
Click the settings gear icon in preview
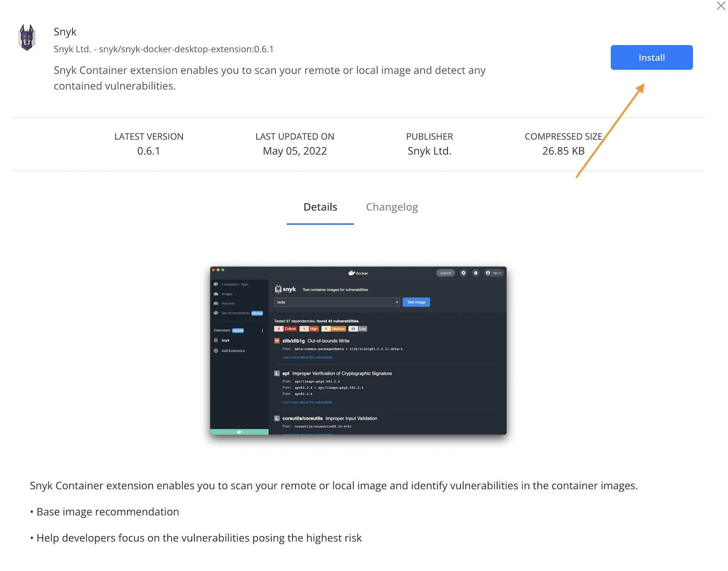tap(463, 273)
